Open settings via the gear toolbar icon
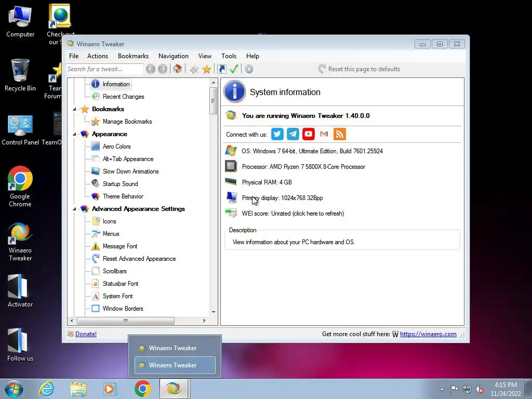The height and width of the screenshot is (399, 532). [249, 69]
